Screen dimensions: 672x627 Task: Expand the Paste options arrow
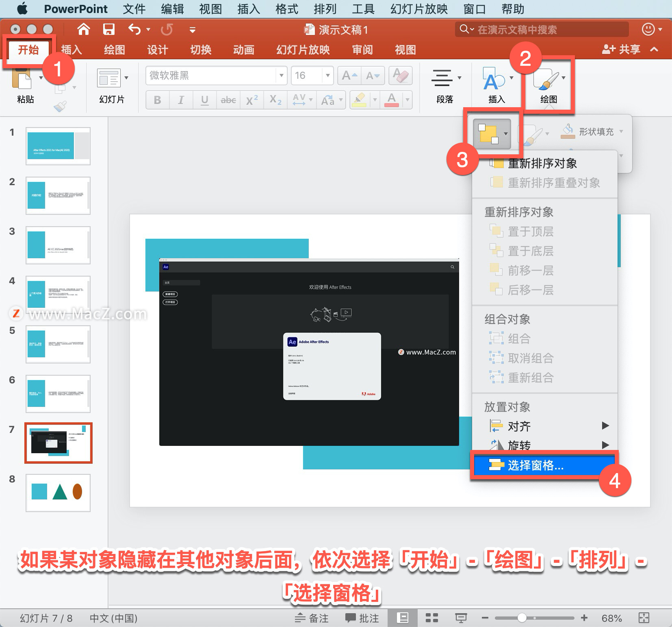pos(41,78)
